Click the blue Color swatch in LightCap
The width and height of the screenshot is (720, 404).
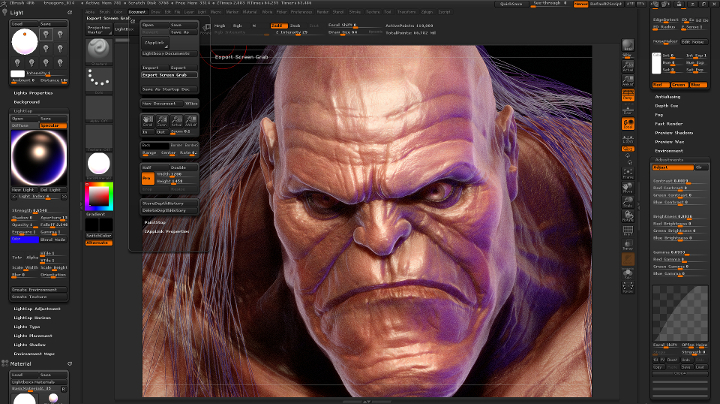(25, 240)
